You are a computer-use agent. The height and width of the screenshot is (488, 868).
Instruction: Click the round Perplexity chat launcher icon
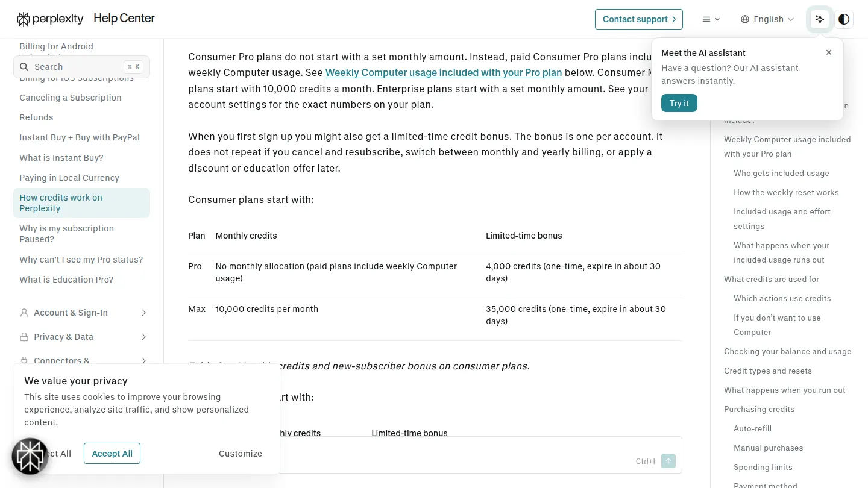30,456
